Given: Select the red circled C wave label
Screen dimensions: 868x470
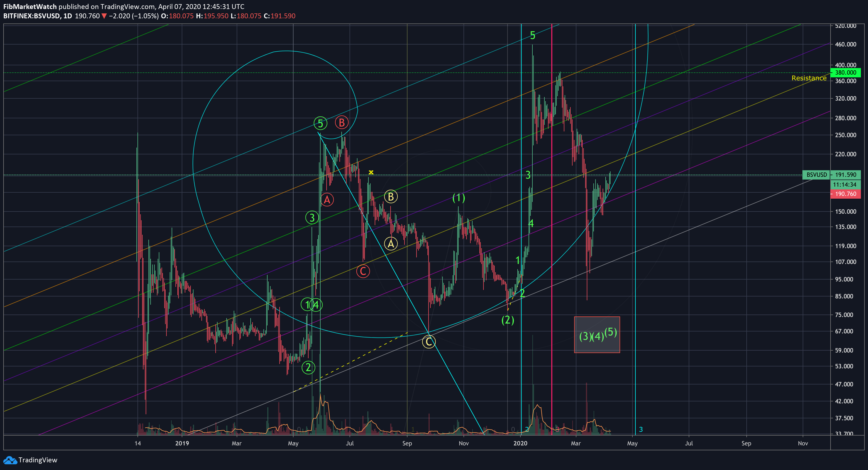Looking at the screenshot, I should point(363,271).
